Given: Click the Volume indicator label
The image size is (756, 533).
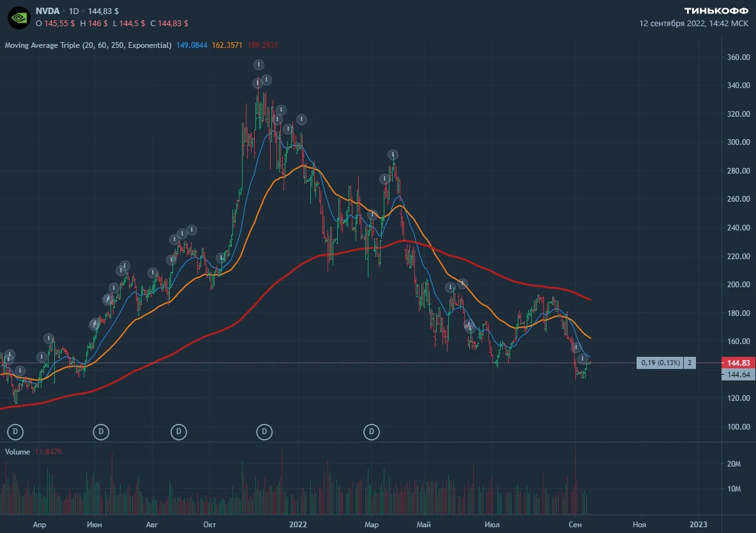Looking at the screenshot, I should pos(17,452).
